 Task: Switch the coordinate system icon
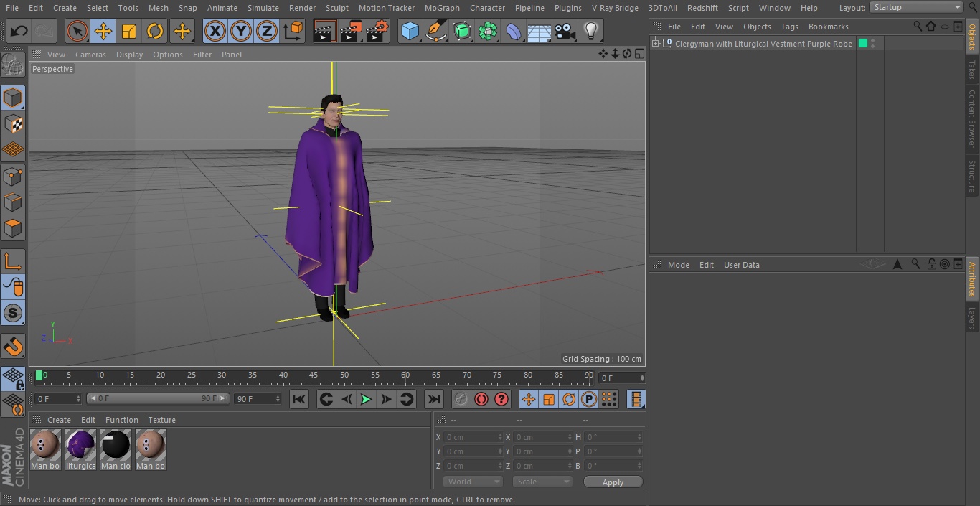point(293,31)
